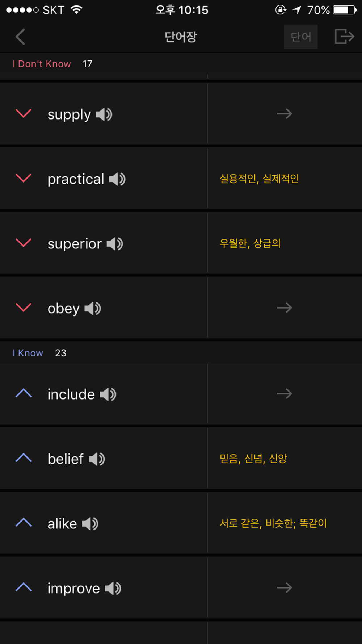Tap the speaker icon next to superior
Screen dimensions: 362x644
pyautogui.click(x=115, y=244)
